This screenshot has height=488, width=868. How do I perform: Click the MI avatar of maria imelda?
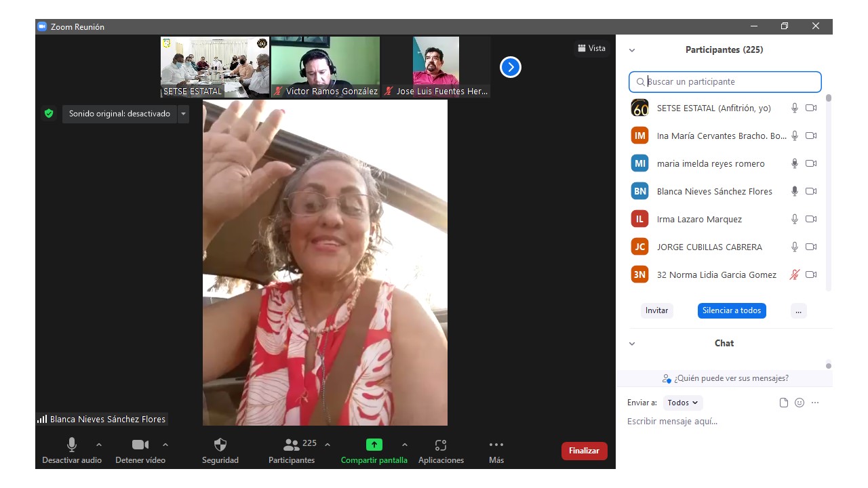[x=639, y=163]
